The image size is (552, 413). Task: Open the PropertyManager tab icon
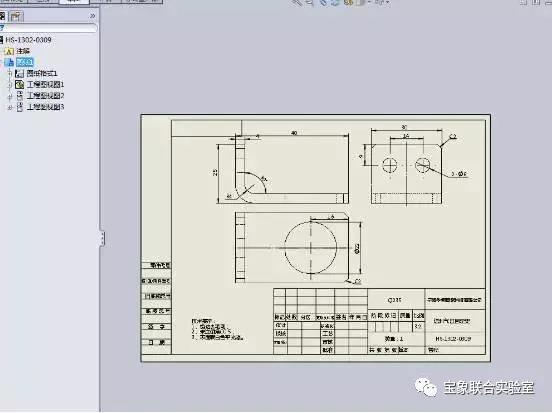(16, 16)
